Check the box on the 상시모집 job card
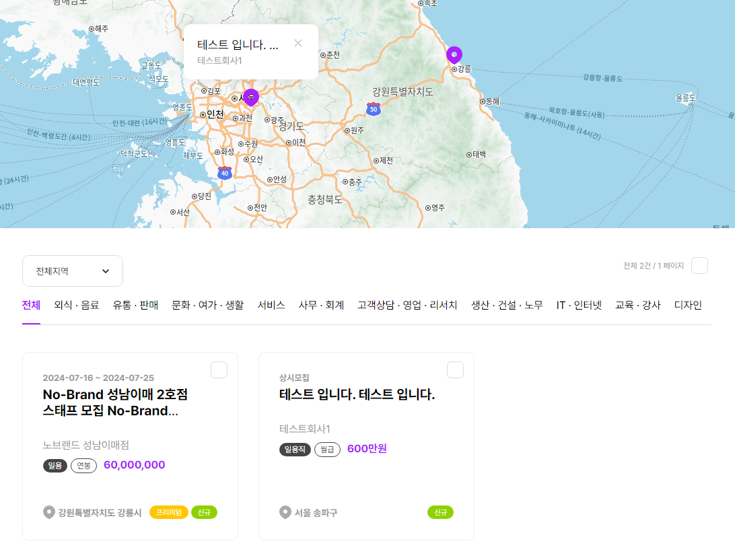735x560 pixels. click(x=455, y=370)
